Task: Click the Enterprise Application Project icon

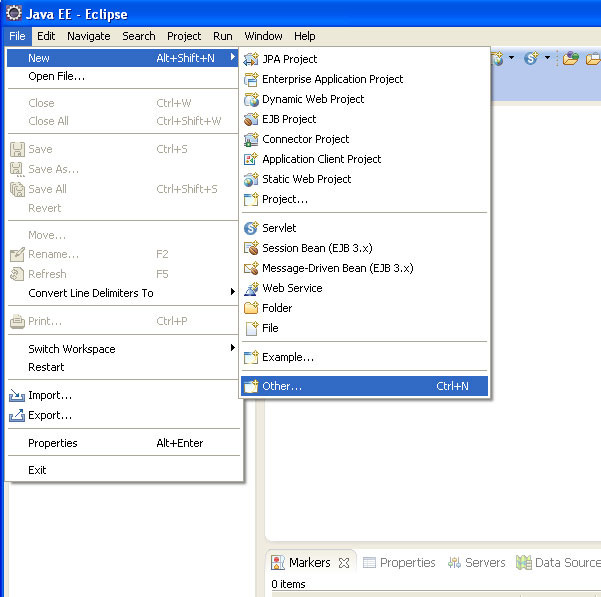Action: [251, 79]
